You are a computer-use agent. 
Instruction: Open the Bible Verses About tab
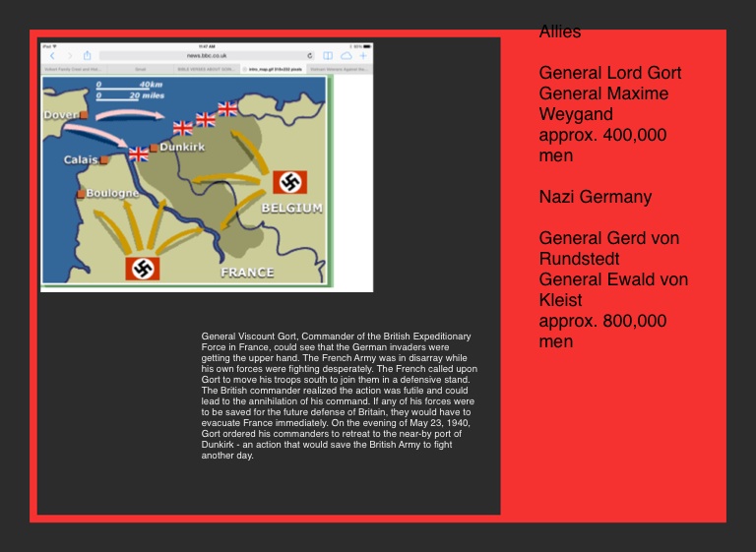tap(205, 70)
